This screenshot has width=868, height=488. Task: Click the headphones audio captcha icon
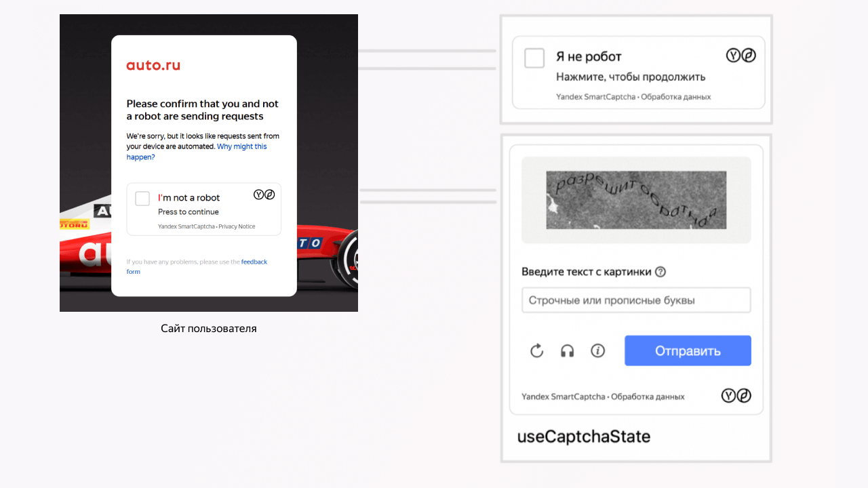pos(568,350)
